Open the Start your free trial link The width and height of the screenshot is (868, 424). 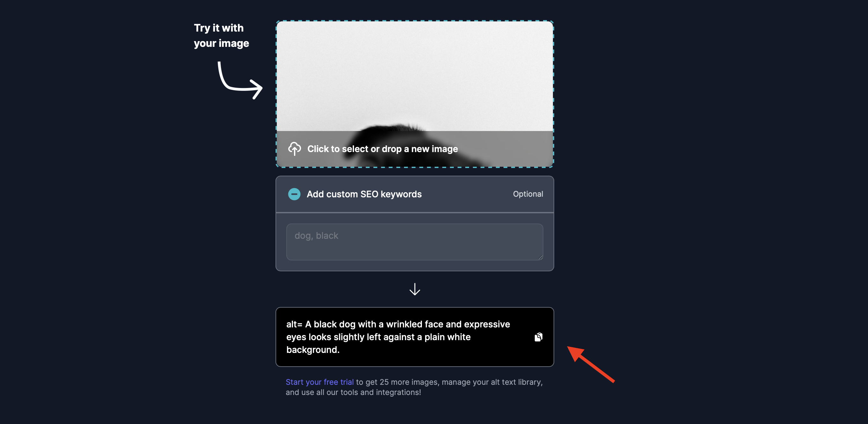[x=320, y=382]
